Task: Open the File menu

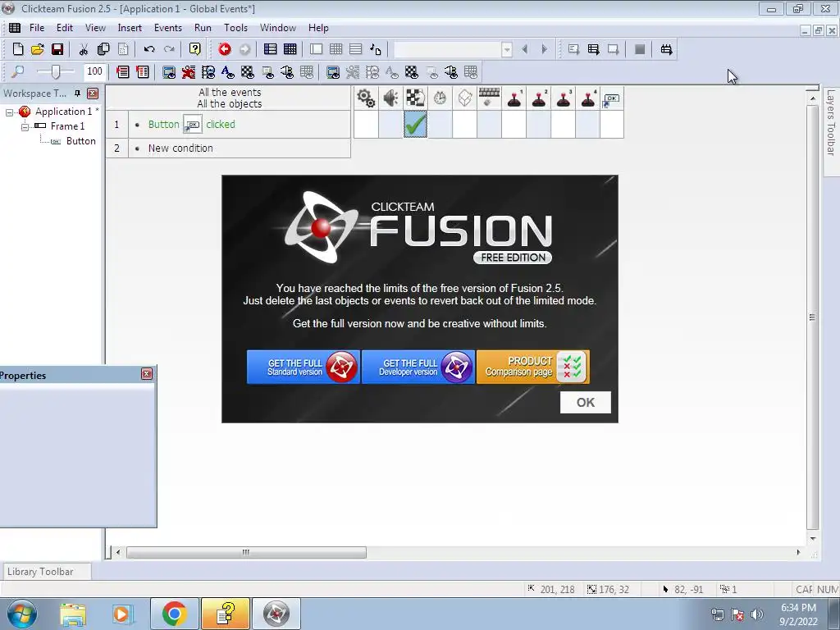Action: click(37, 28)
